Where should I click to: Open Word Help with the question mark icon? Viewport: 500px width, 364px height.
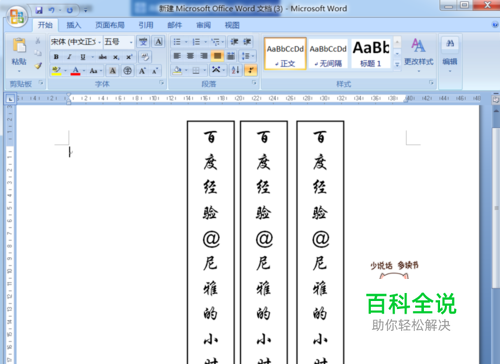pos(495,25)
